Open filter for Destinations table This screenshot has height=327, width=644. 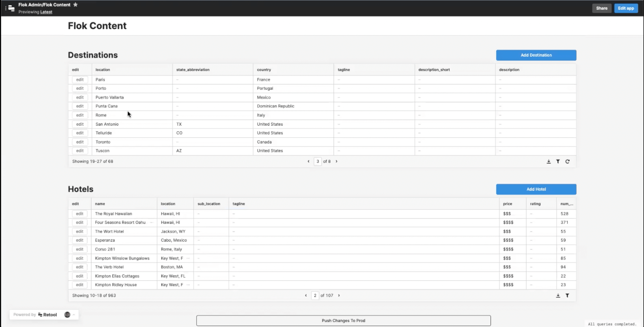tap(558, 161)
